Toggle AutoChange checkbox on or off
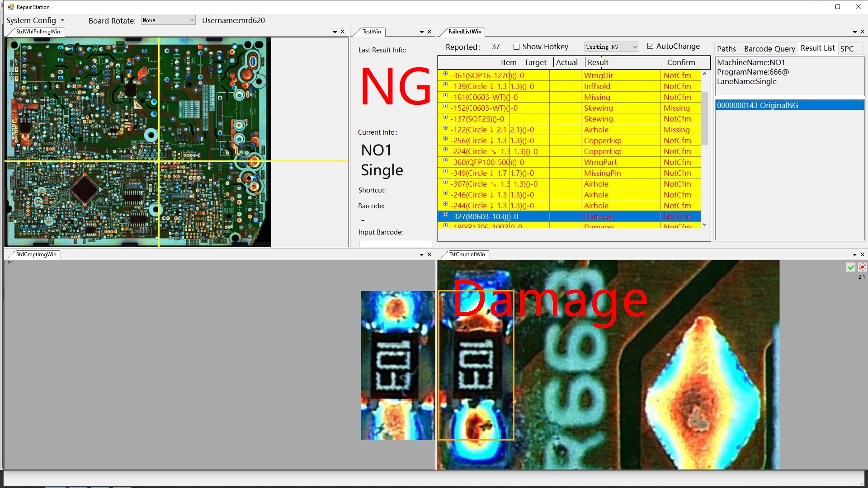 click(650, 46)
